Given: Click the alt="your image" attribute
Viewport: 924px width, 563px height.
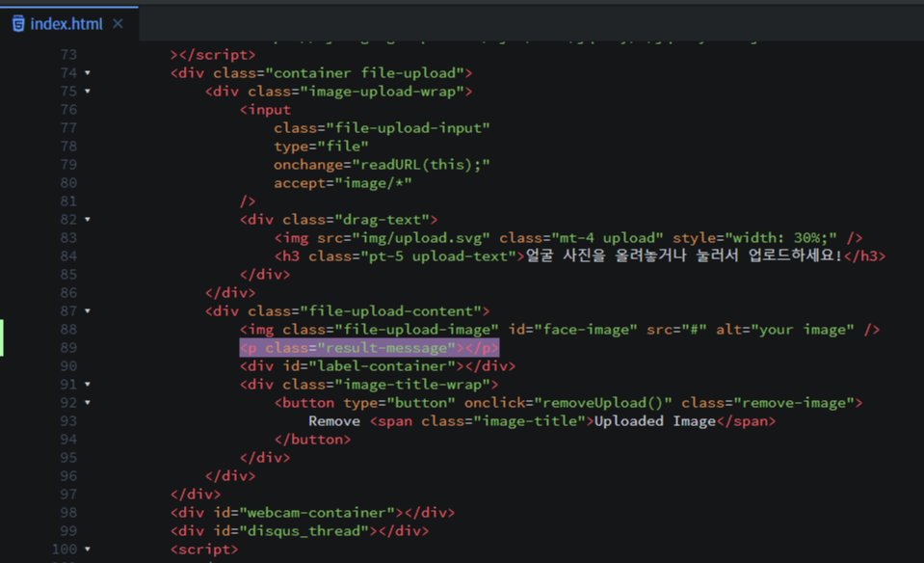Looking at the screenshot, I should coord(785,329).
